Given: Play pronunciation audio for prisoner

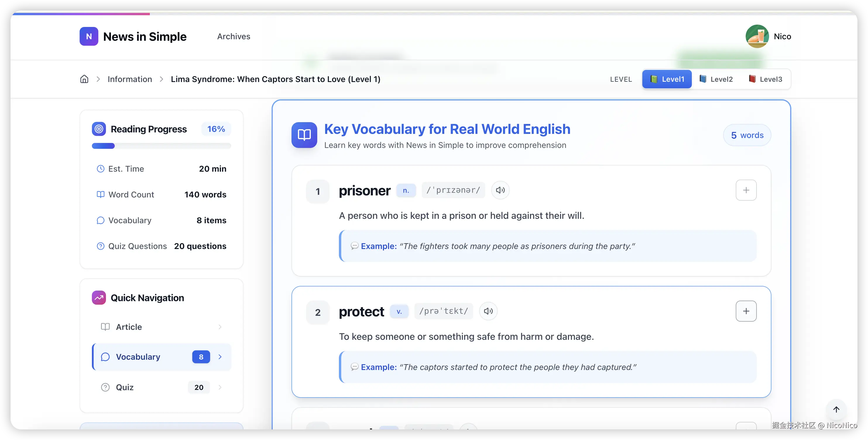Looking at the screenshot, I should coord(500,190).
